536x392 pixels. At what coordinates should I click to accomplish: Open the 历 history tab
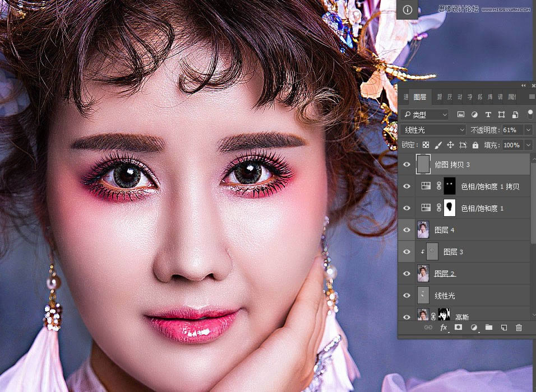[450, 97]
